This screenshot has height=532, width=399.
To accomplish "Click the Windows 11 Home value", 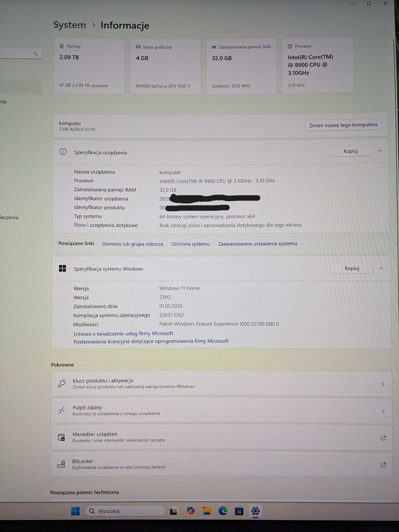I will (179, 288).
